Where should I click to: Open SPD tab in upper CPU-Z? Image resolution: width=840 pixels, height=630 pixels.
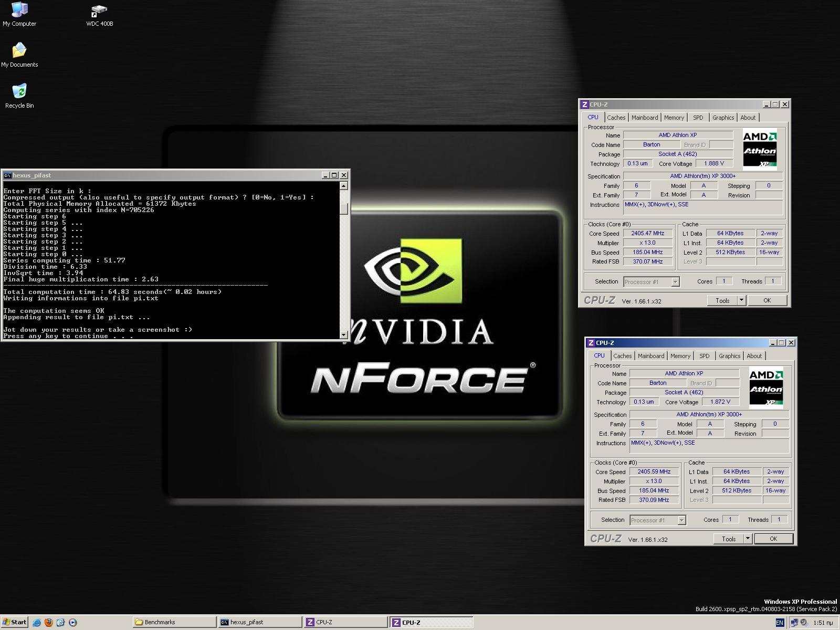(x=698, y=118)
